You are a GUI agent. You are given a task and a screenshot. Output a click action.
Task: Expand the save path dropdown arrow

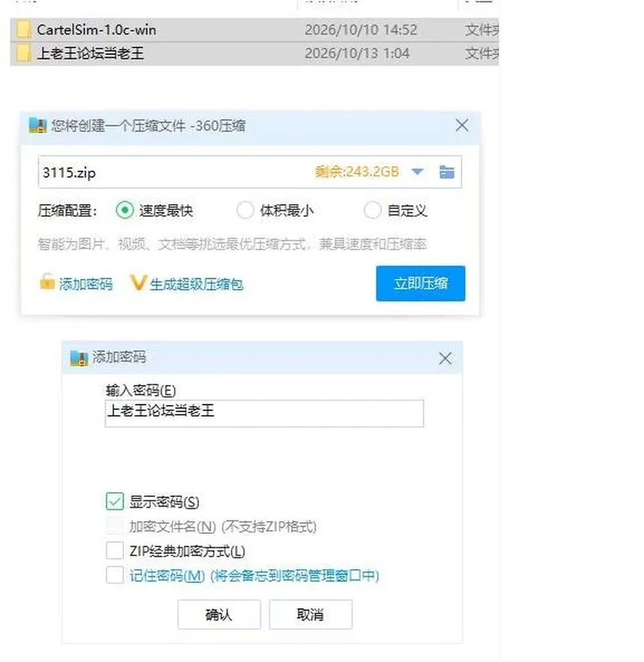tap(417, 172)
